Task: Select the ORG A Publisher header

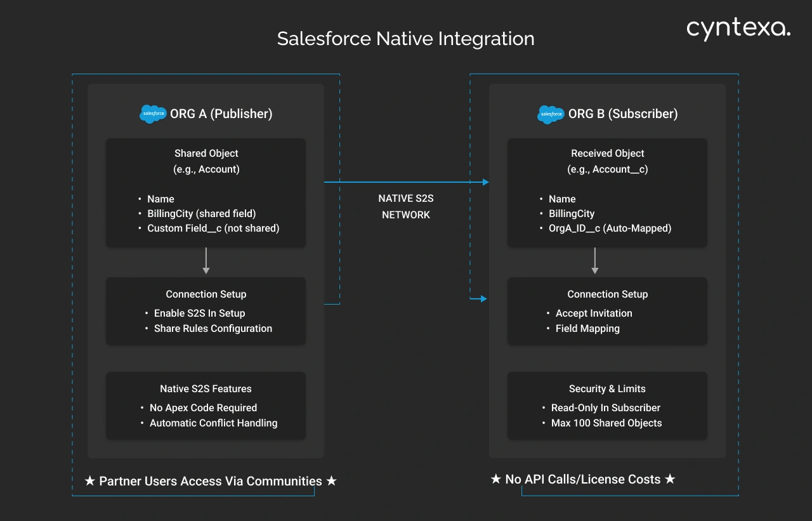Action: pyautogui.click(x=221, y=114)
